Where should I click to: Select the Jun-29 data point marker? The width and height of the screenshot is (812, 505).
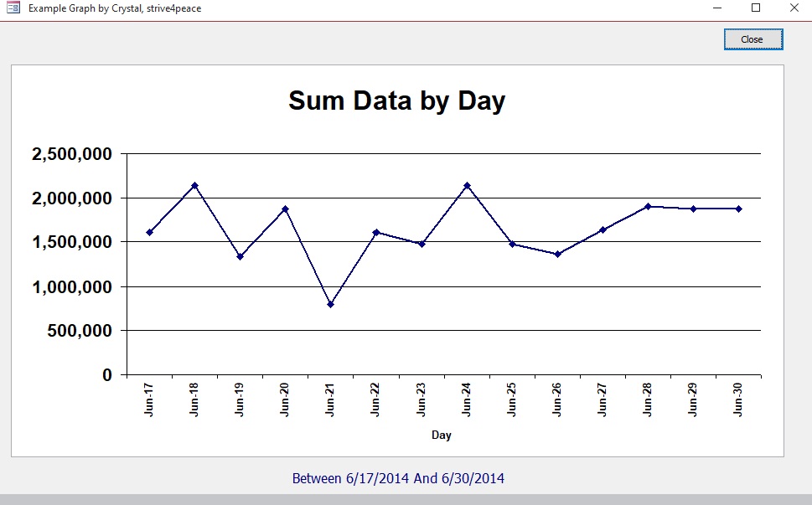[x=693, y=209]
